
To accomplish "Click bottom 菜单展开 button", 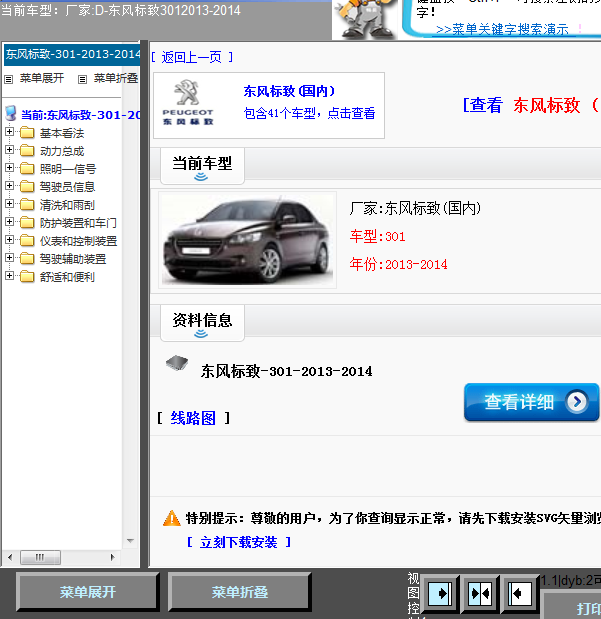I will [87, 591].
